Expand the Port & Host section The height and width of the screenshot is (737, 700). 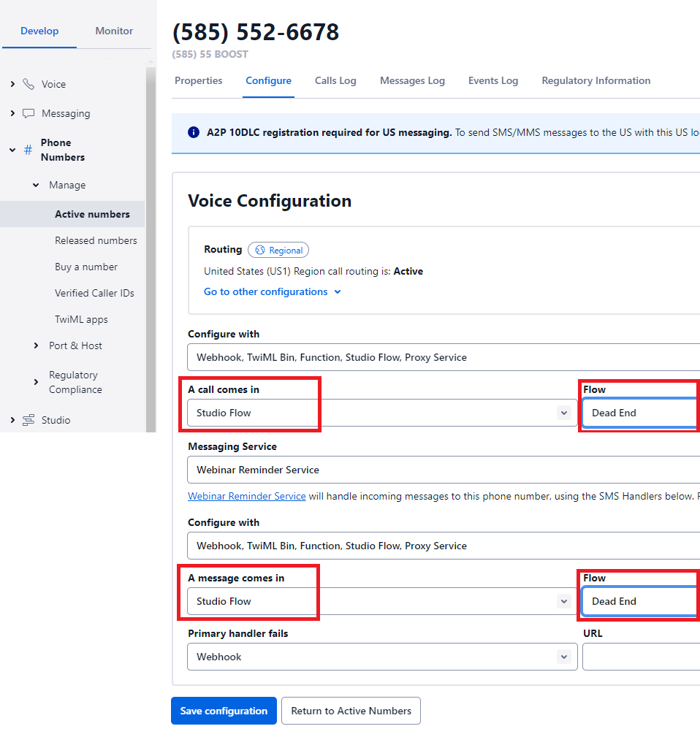point(36,345)
